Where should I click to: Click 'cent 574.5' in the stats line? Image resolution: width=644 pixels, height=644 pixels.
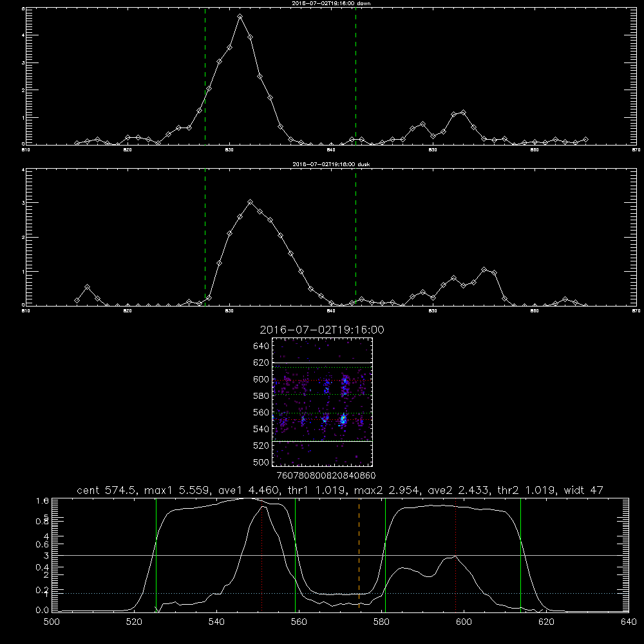point(107,490)
